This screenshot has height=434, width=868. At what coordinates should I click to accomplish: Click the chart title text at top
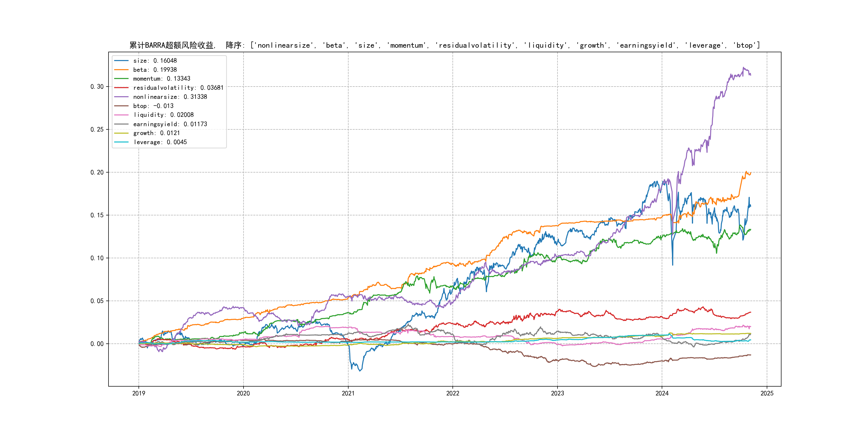444,45
